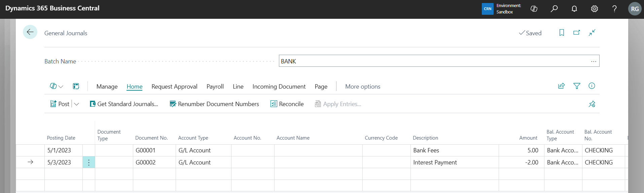
Task: Select document number G00001
Action: point(154,150)
